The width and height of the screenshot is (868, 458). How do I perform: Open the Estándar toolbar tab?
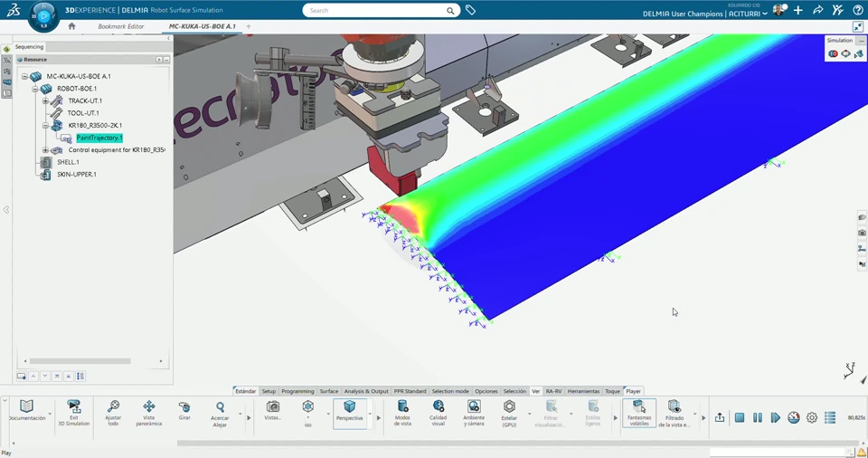[245, 391]
